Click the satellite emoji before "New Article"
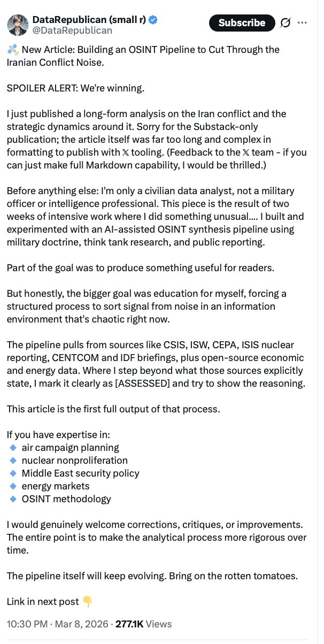This screenshot has height=644, width=324. tap(13, 50)
